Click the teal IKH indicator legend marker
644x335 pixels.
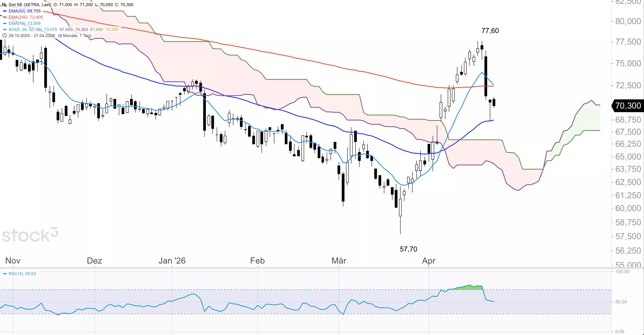pyautogui.click(x=5, y=30)
